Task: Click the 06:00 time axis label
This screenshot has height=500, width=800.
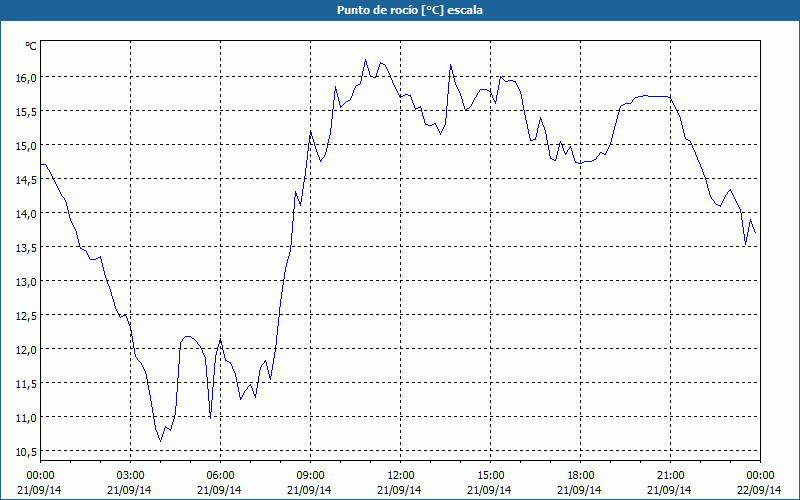Action: point(220,476)
